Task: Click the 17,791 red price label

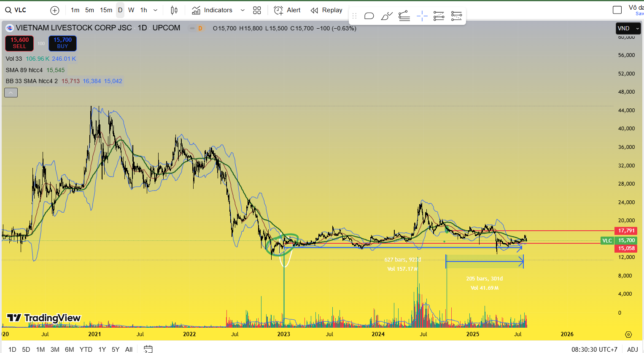Action: tap(626, 231)
